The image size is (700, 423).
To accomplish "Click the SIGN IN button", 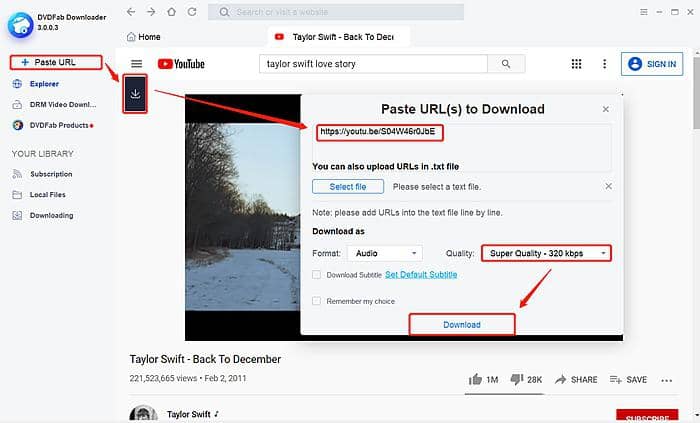I will [652, 64].
